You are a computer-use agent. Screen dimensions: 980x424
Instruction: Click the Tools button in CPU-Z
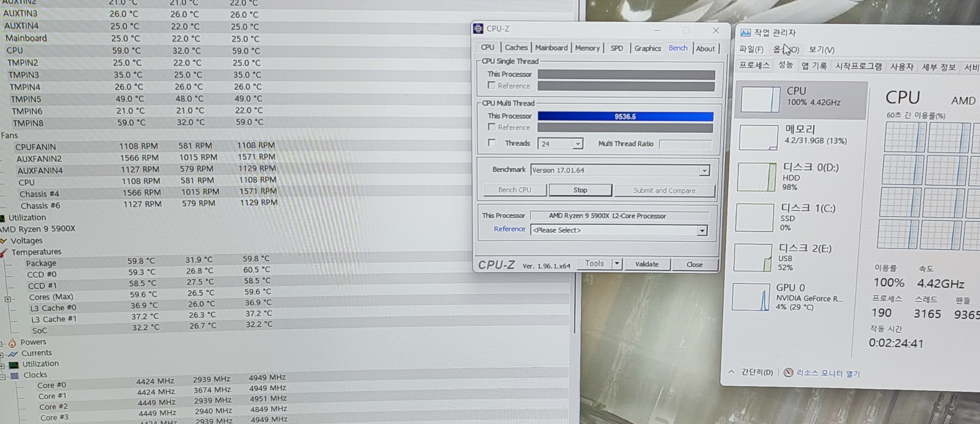(x=594, y=263)
